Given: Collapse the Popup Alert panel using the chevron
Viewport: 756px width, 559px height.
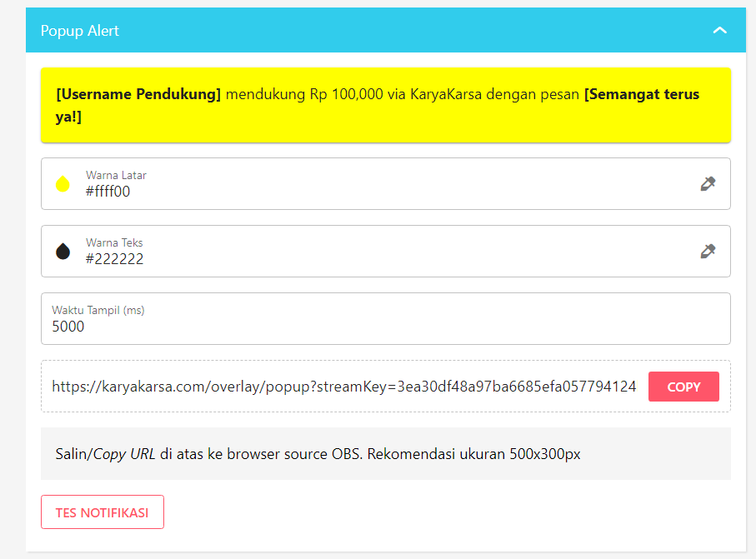Looking at the screenshot, I should click(x=720, y=31).
